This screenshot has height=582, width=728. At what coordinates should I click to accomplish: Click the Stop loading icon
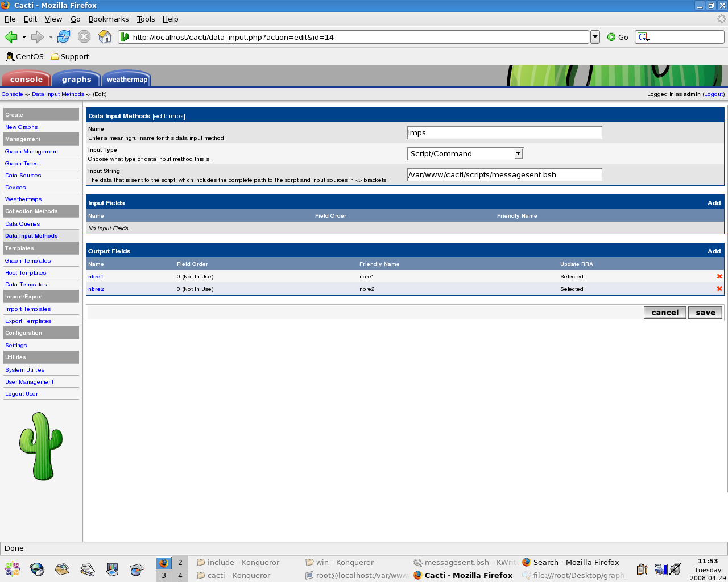[84, 37]
